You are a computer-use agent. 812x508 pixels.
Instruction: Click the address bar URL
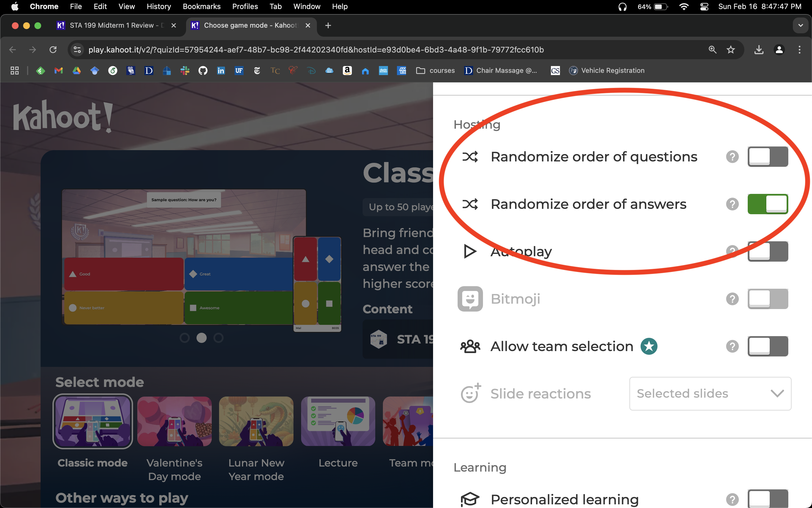(x=316, y=50)
